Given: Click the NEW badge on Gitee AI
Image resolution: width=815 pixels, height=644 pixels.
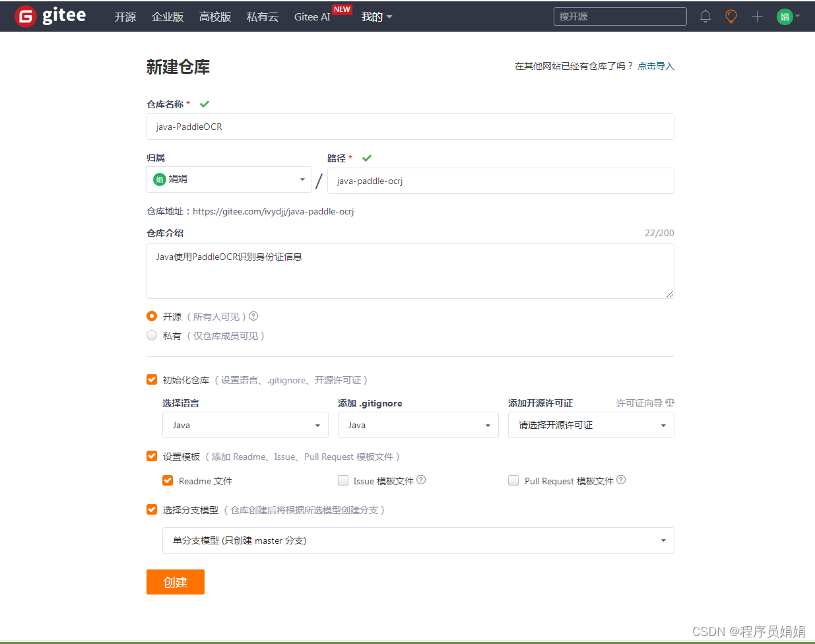Looking at the screenshot, I should point(342,9).
